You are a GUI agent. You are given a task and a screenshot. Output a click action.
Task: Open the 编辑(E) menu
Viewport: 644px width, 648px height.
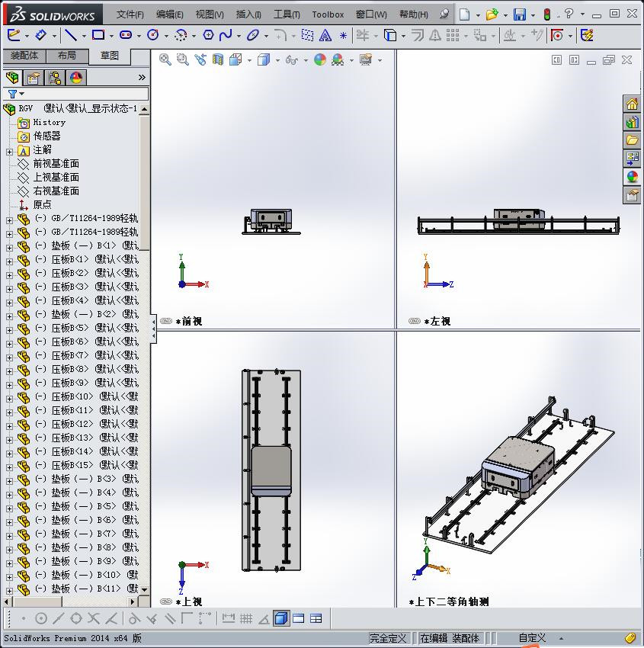tap(170, 14)
